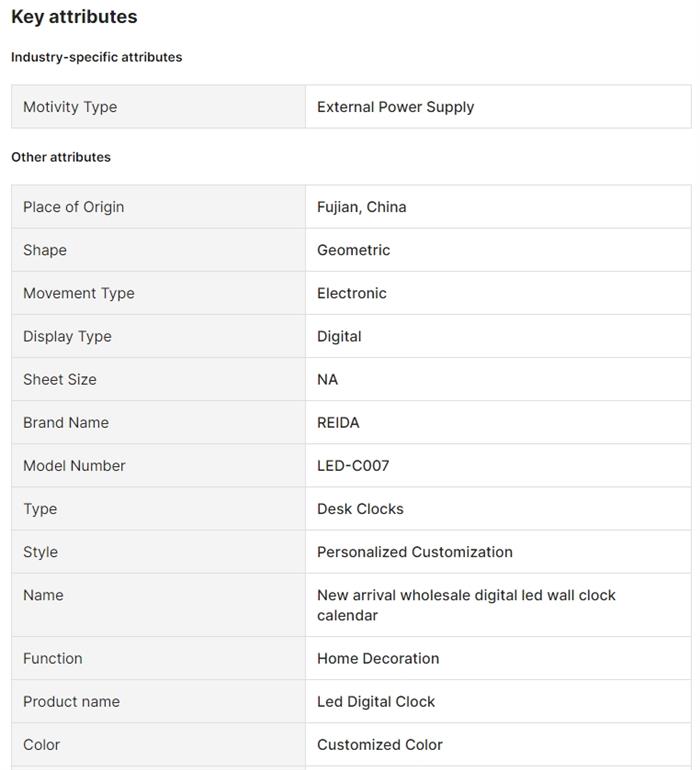
Task: Click the New arrival wholesale clock name text
Action: coord(466,605)
